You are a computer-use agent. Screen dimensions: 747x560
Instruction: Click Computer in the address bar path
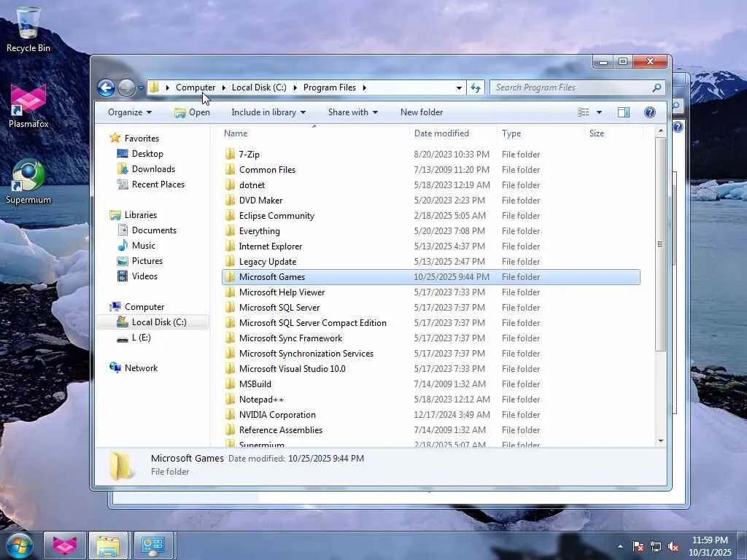[196, 87]
